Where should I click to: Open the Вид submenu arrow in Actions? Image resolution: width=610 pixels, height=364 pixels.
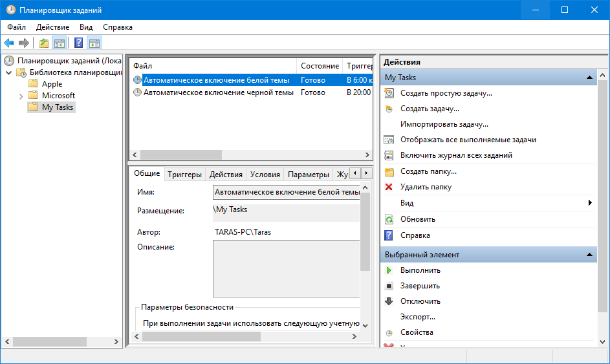click(590, 202)
